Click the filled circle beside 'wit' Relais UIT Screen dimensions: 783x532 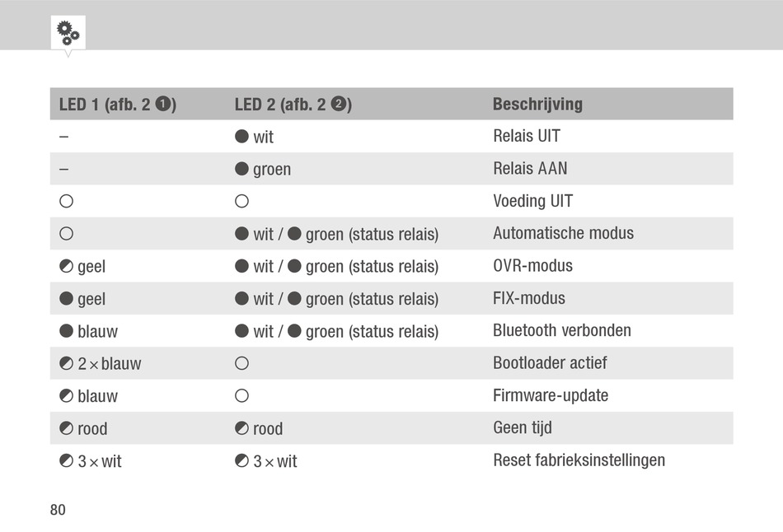coord(241,136)
